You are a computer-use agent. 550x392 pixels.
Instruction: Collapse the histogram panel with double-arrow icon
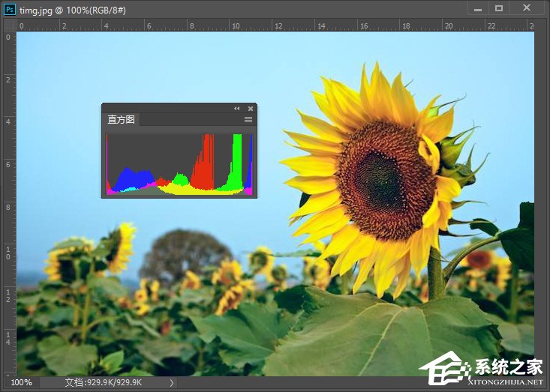237,109
